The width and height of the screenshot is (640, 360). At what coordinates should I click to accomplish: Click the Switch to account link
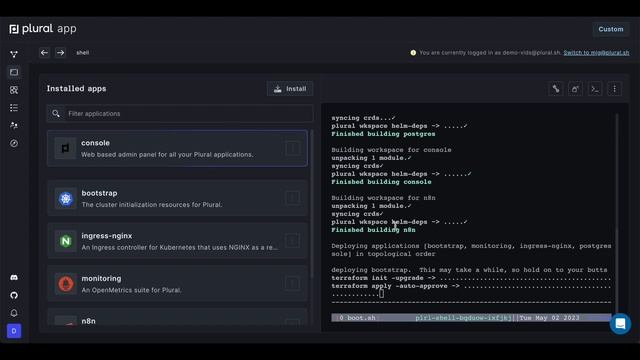click(596, 53)
